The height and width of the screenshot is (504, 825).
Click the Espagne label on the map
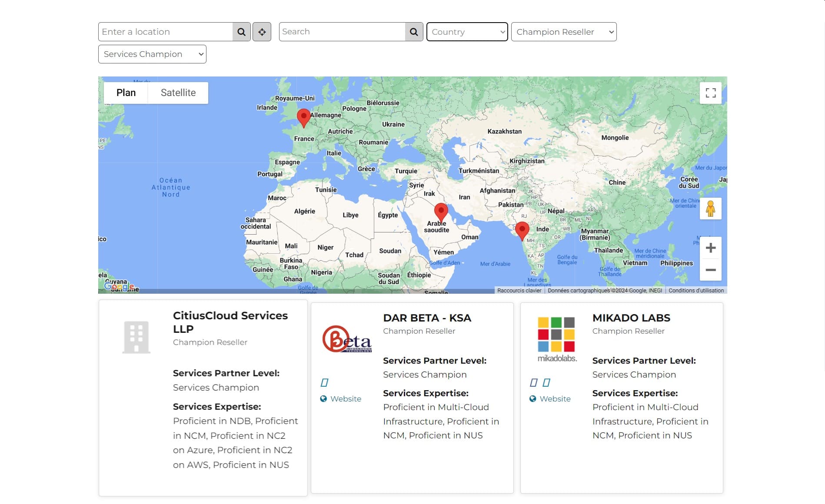pyautogui.click(x=287, y=162)
